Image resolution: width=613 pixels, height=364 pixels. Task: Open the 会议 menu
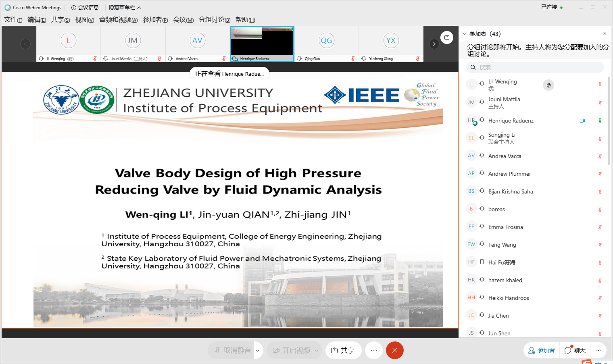(x=183, y=19)
